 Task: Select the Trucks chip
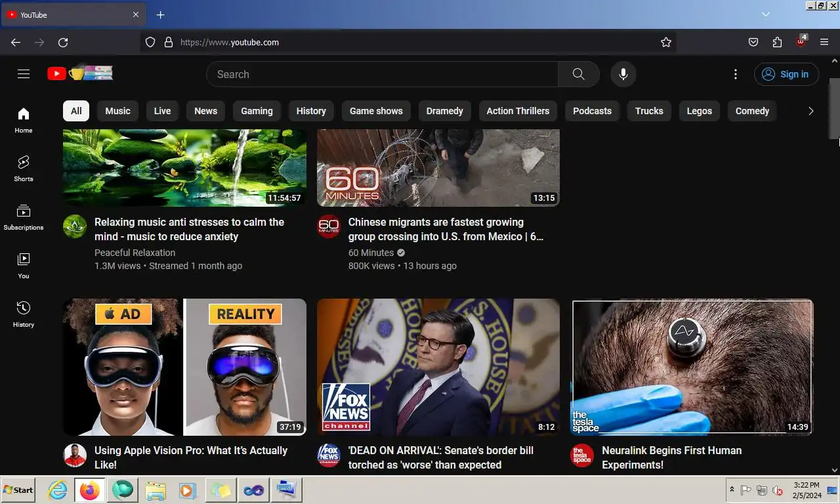tap(649, 111)
